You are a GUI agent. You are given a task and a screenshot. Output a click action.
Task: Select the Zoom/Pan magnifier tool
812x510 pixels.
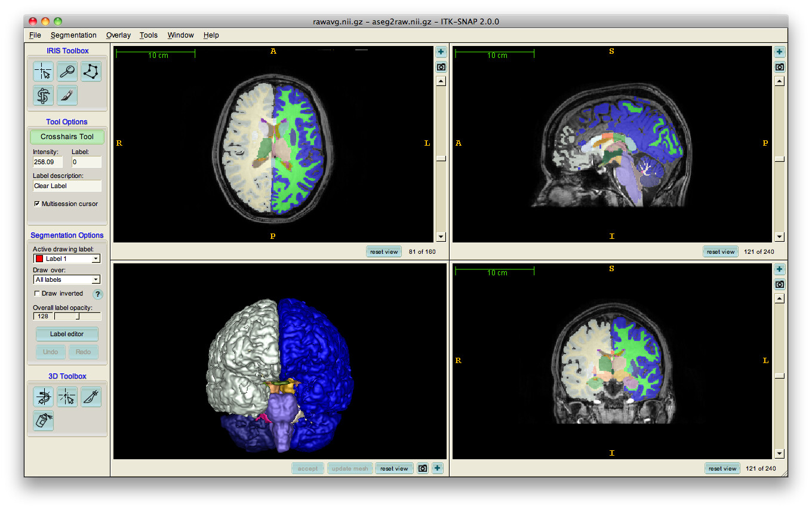coord(66,71)
